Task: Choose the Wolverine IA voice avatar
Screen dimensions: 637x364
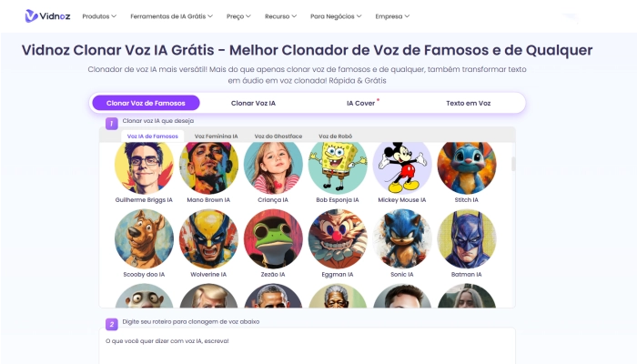Action: tap(208, 238)
